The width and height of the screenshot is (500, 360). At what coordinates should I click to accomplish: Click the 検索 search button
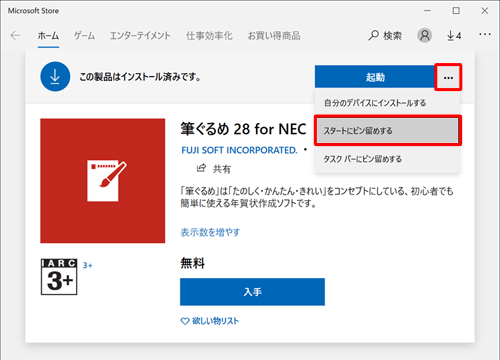[x=385, y=35]
